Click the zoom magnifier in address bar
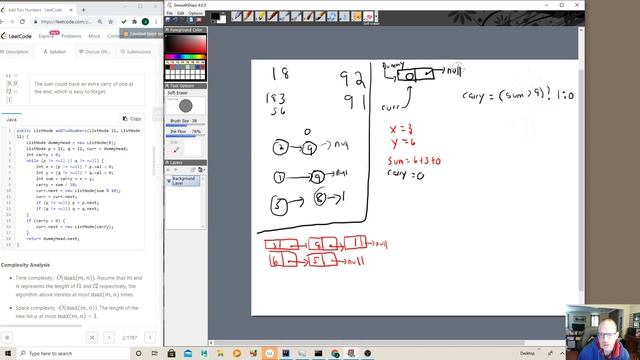This screenshot has width=640, height=360. click(x=100, y=22)
